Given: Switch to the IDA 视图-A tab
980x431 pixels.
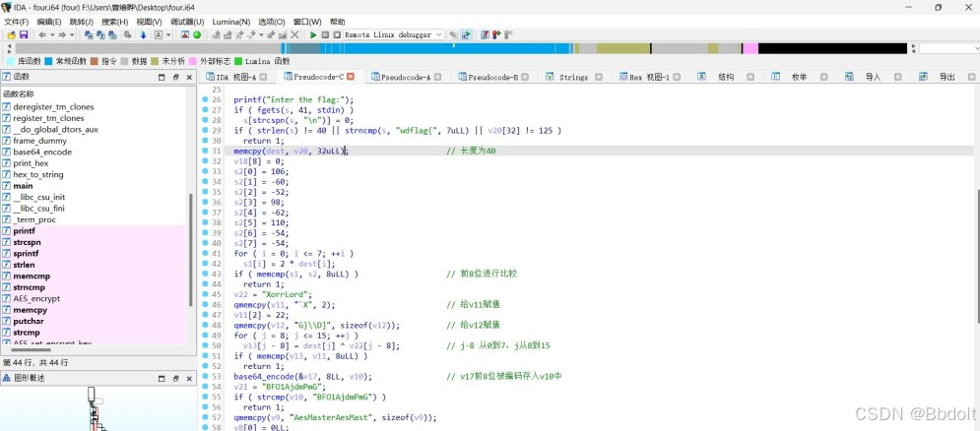Looking at the screenshot, I should pyautogui.click(x=235, y=77).
